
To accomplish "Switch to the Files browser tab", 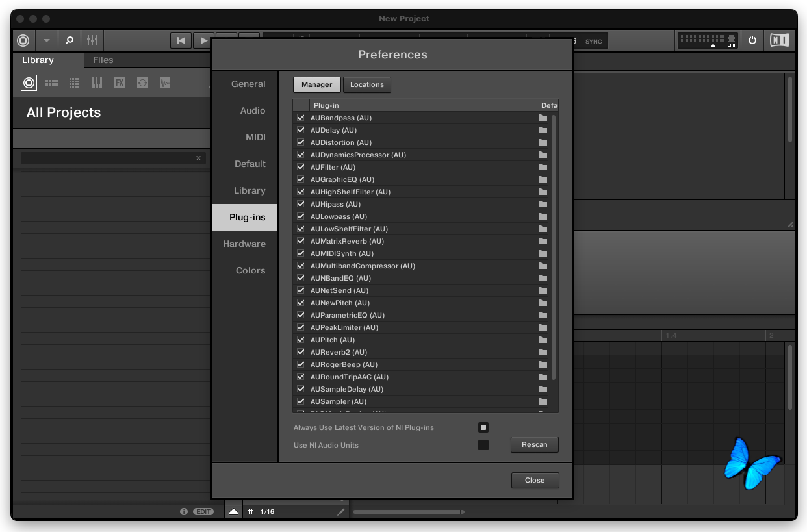I will (x=103, y=60).
